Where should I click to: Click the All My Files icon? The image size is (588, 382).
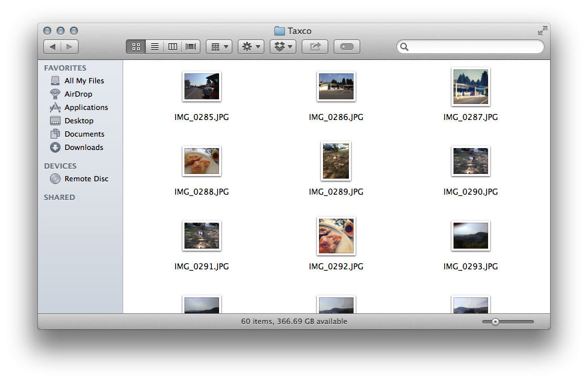55,81
